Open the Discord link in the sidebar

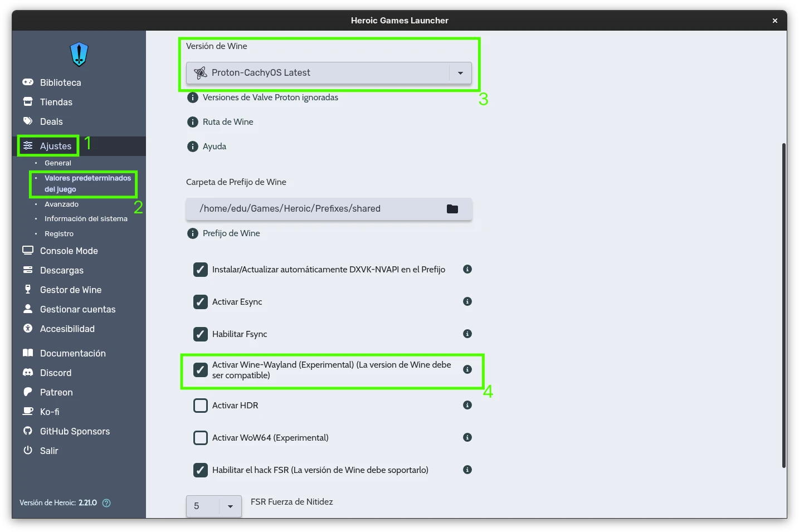[56, 373]
